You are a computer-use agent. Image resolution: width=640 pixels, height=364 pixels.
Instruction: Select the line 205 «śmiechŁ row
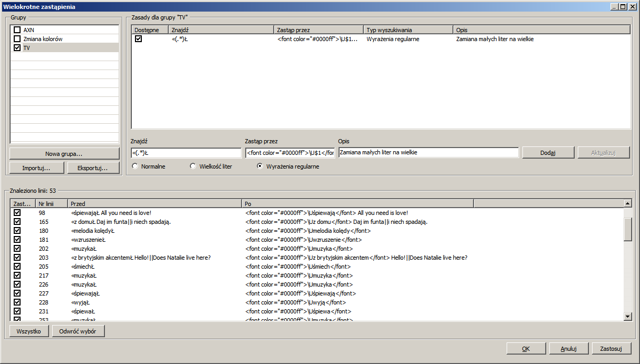[316, 267]
